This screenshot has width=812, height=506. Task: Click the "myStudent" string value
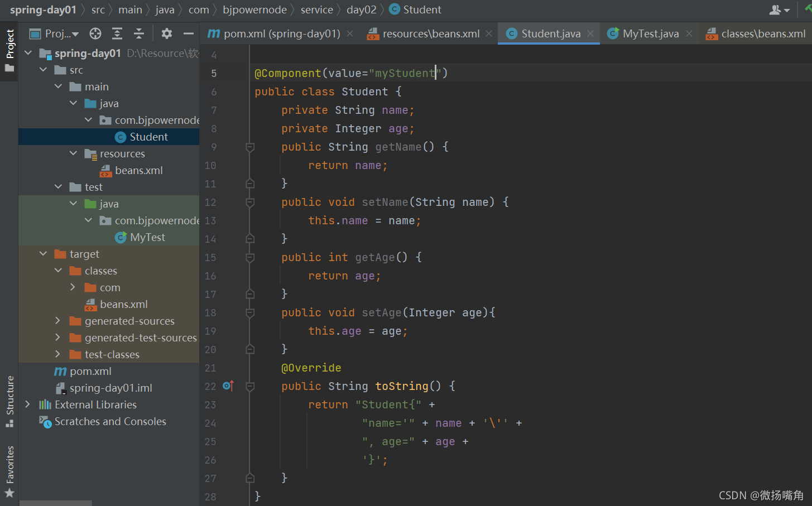405,73
